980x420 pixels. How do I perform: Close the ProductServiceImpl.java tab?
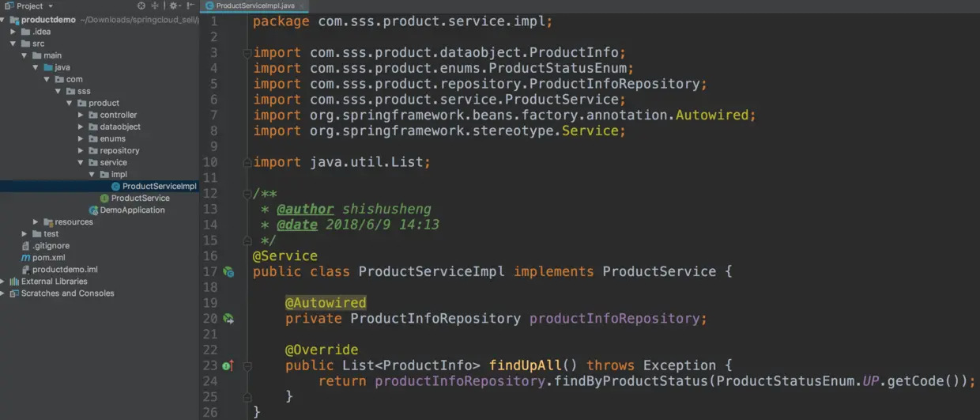pos(302,6)
